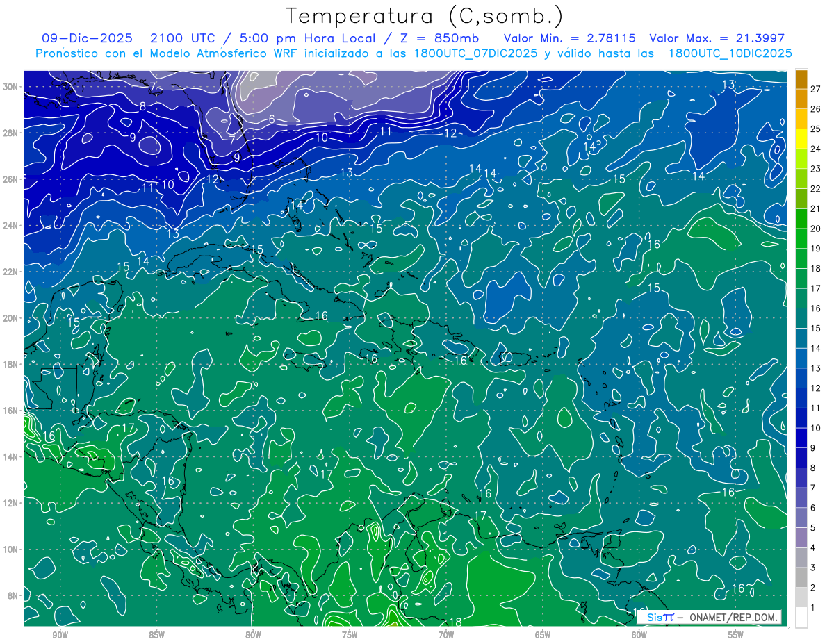Click the map contour label "8"
This screenshot has height=644, width=834.
click(142, 106)
